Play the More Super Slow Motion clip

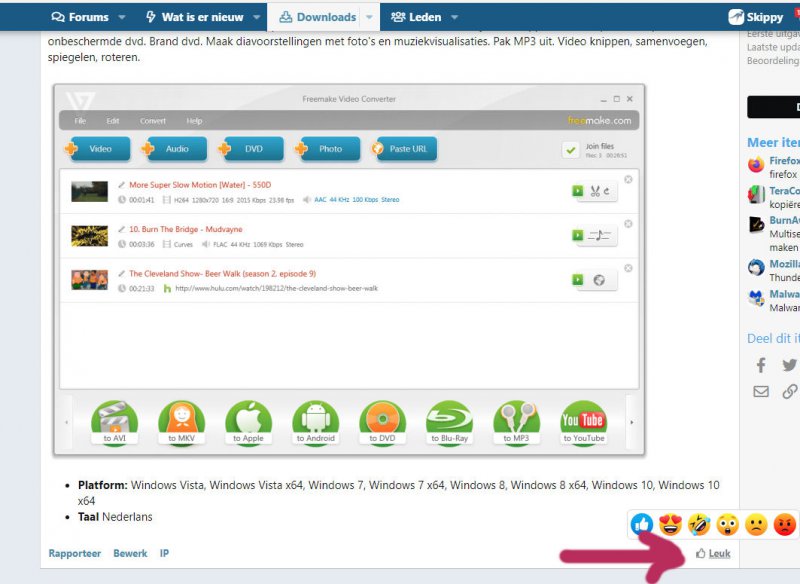tap(578, 191)
